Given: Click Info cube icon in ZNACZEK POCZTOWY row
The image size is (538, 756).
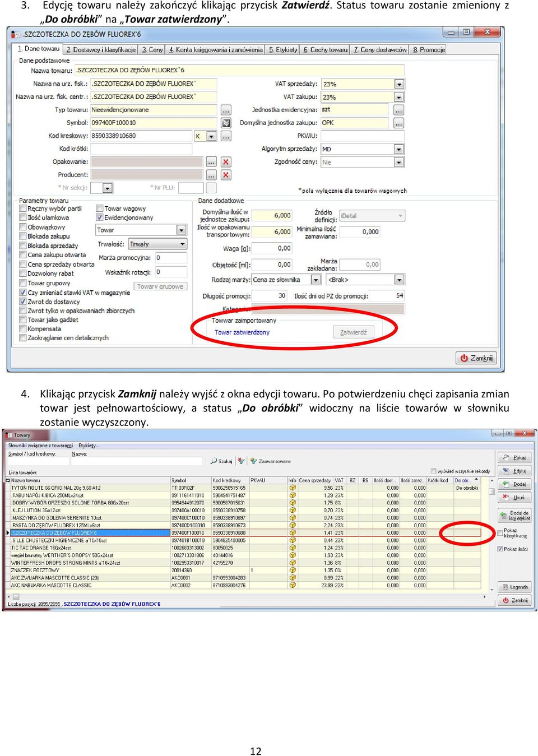Looking at the screenshot, I should [x=292, y=570].
